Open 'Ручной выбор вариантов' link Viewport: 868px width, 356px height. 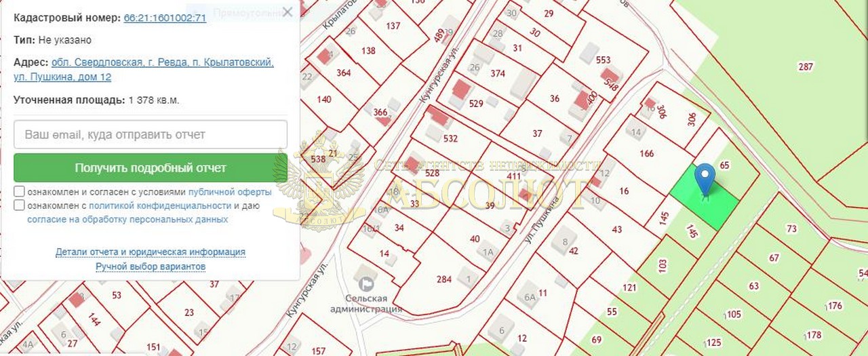(151, 266)
